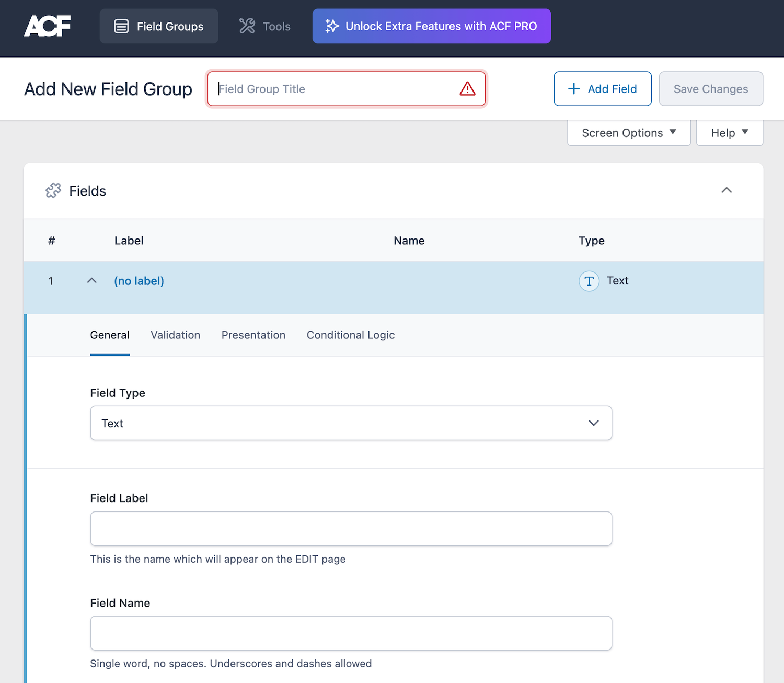Open the Field Type dropdown
This screenshot has height=683, width=784.
coord(351,423)
